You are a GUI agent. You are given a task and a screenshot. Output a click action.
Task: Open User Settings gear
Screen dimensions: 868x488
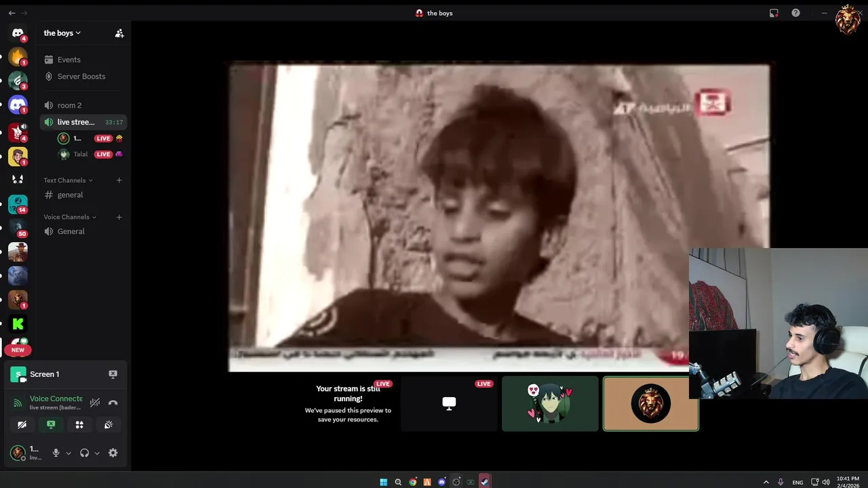point(113,453)
